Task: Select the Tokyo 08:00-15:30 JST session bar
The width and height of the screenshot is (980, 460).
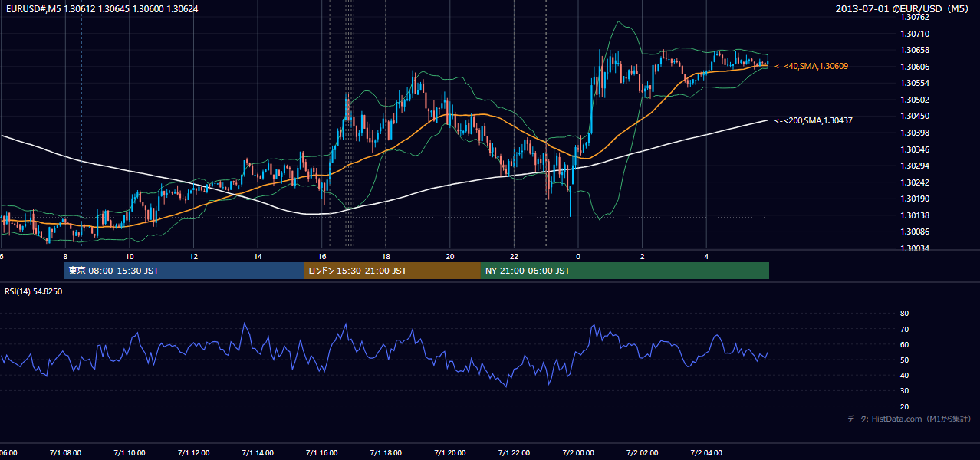Action: [184, 271]
